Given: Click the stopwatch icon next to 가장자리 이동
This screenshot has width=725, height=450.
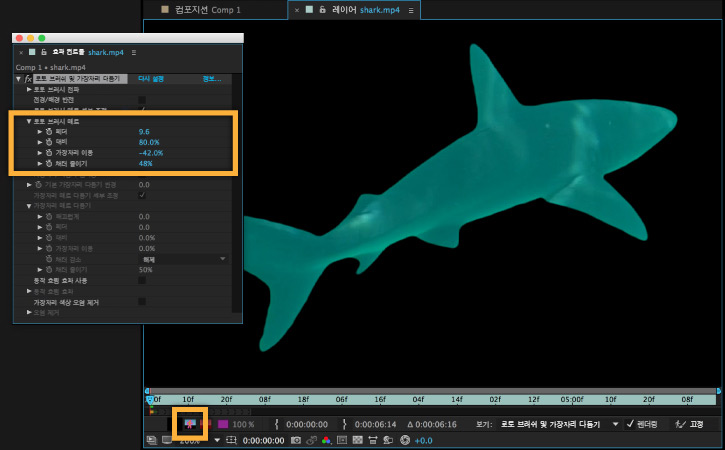Looking at the screenshot, I should click(48, 152).
